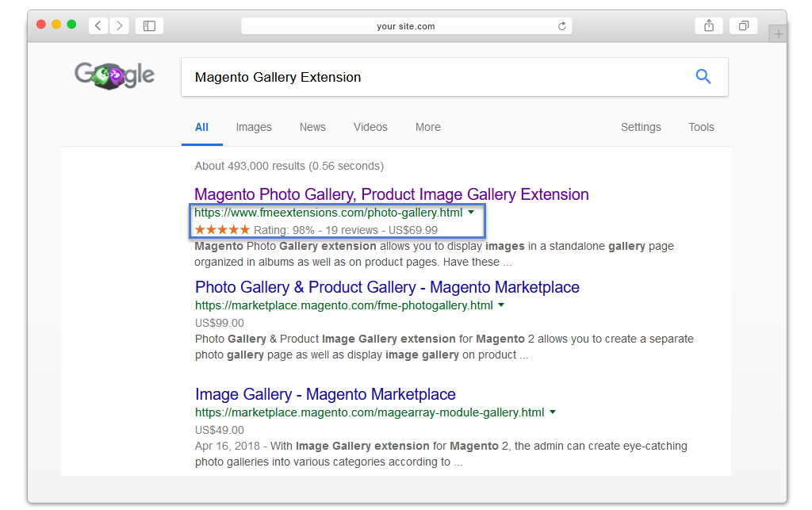Click snippet starting Magento Photo Gallery extension allows
This screenshot has height=510, width=812.
coord(434,255)
